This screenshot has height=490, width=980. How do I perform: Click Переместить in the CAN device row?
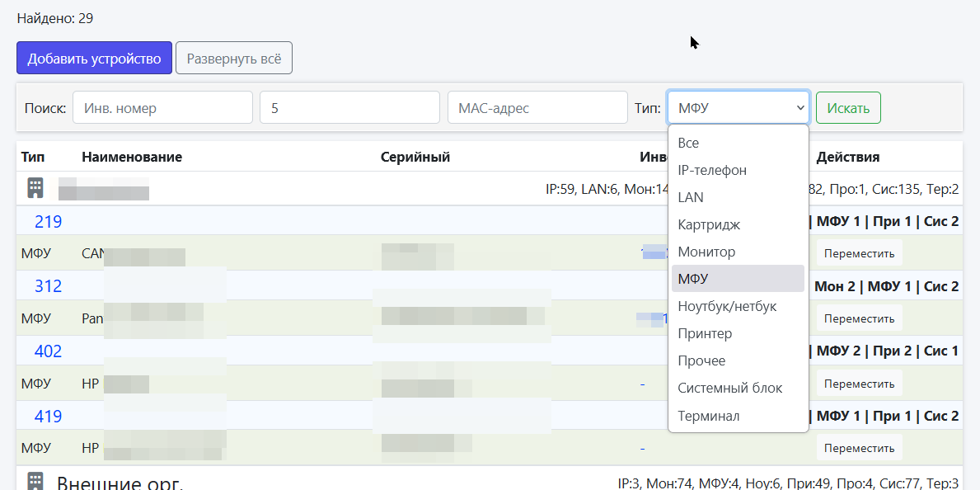860,252
